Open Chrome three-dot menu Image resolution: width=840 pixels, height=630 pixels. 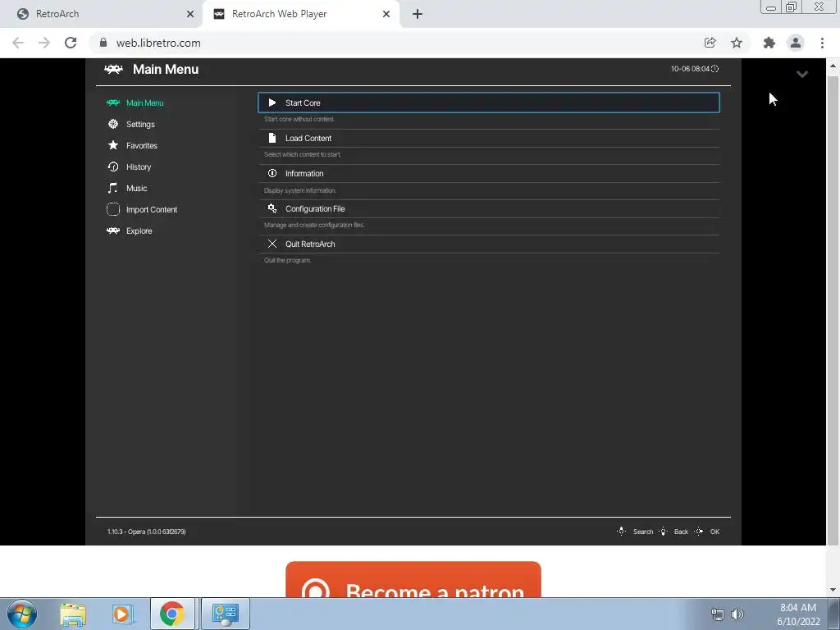click(822, 43)
